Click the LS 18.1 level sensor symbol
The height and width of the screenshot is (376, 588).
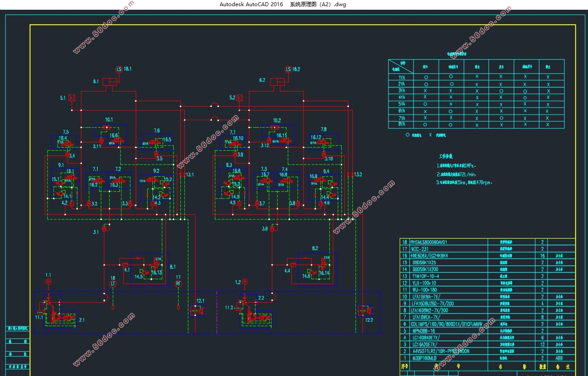pos(118,69)
